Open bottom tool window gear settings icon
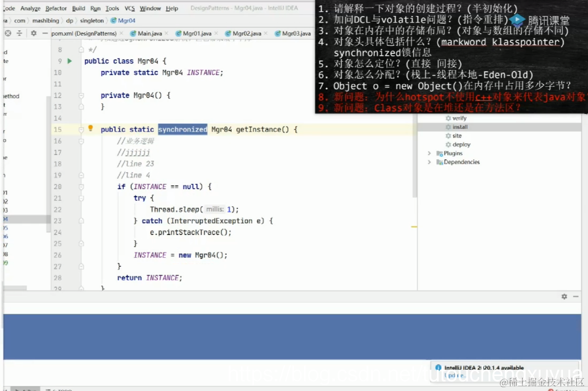Screen dimensions: 588x391 click(565, 296)
